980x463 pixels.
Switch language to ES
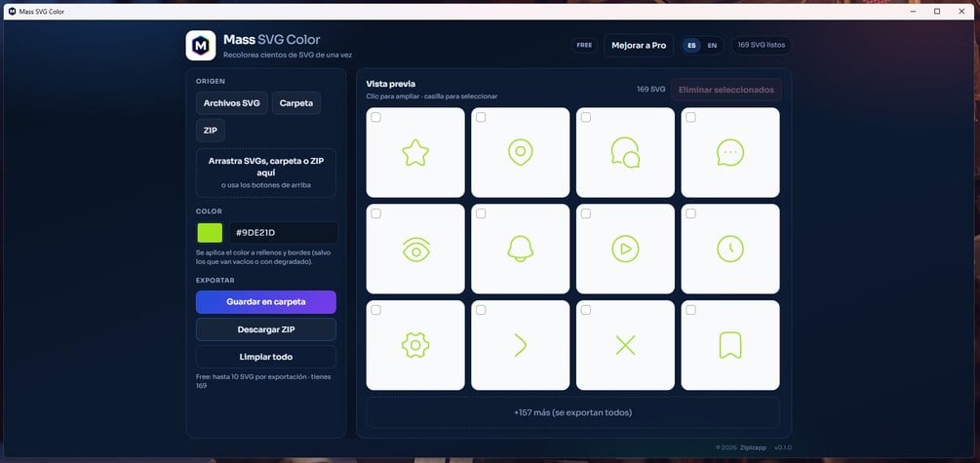(692, 46)
